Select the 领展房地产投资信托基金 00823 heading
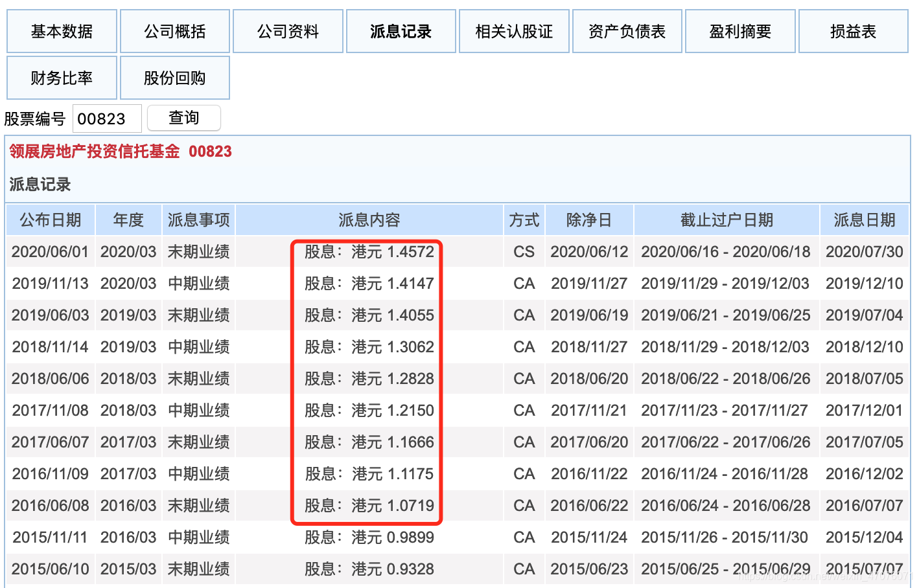919x588 pixels. [x=121, y=152]
